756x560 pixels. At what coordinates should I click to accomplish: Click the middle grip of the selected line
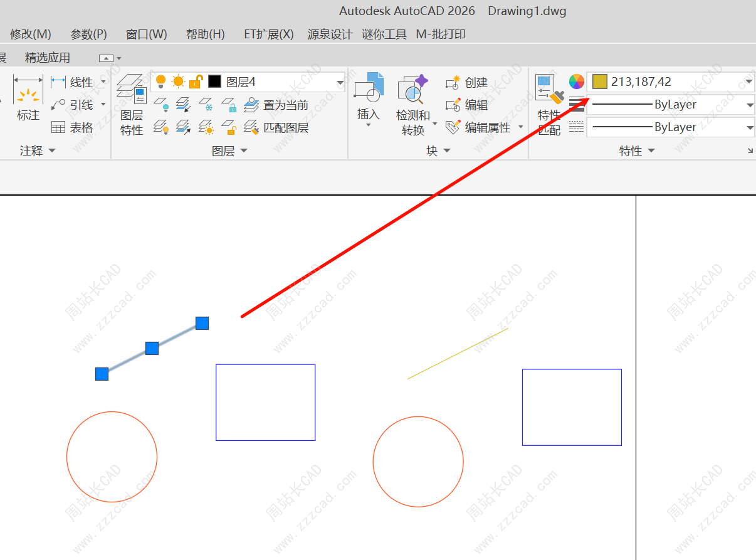tap(152, 349)
